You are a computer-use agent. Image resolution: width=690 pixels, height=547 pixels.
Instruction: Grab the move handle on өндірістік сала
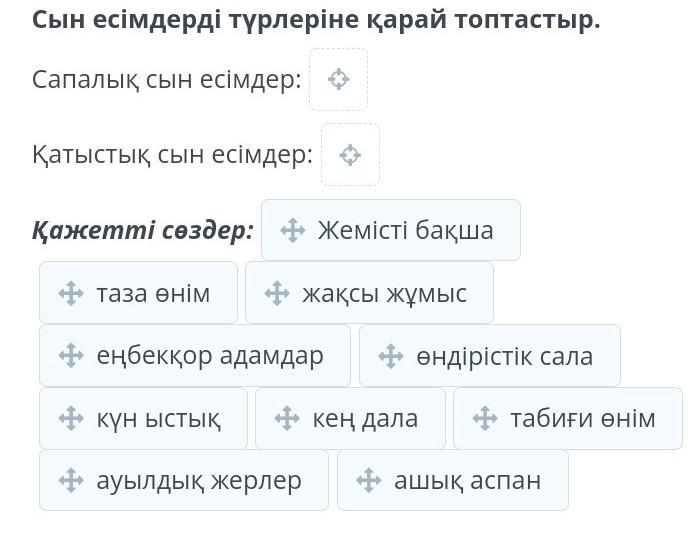[391, 356]
